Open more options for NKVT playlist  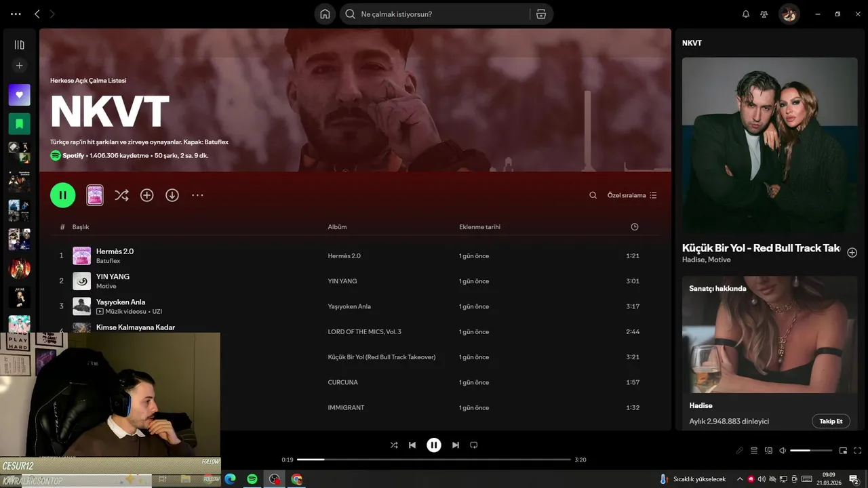click(x=197, y=195)
